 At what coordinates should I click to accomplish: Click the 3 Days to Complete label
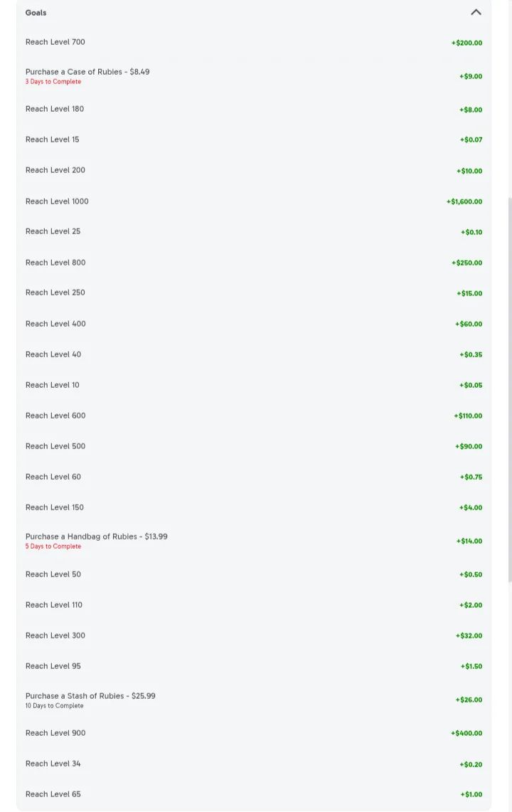pyautogui.click(x=53, y=82)
